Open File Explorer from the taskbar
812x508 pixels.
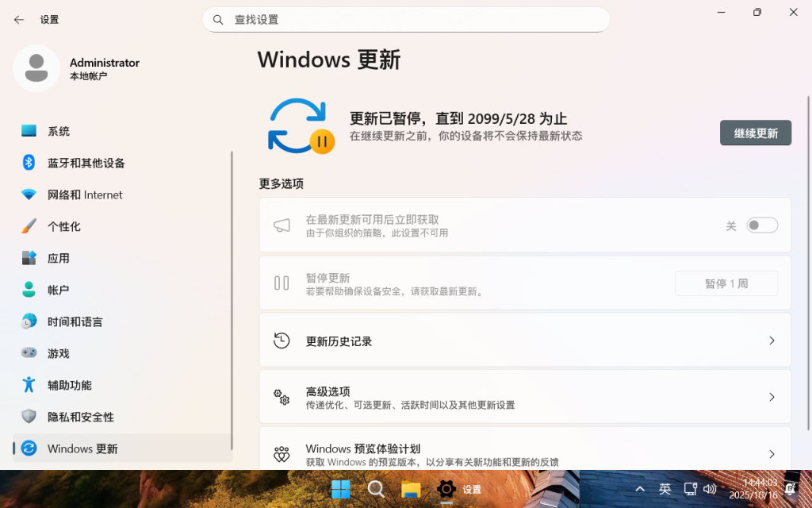pos(412,489)
